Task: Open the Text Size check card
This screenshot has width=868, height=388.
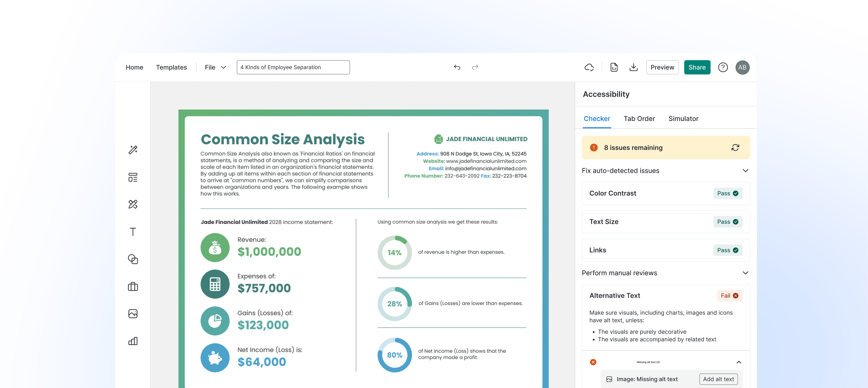Action: [x=665, y=222]
